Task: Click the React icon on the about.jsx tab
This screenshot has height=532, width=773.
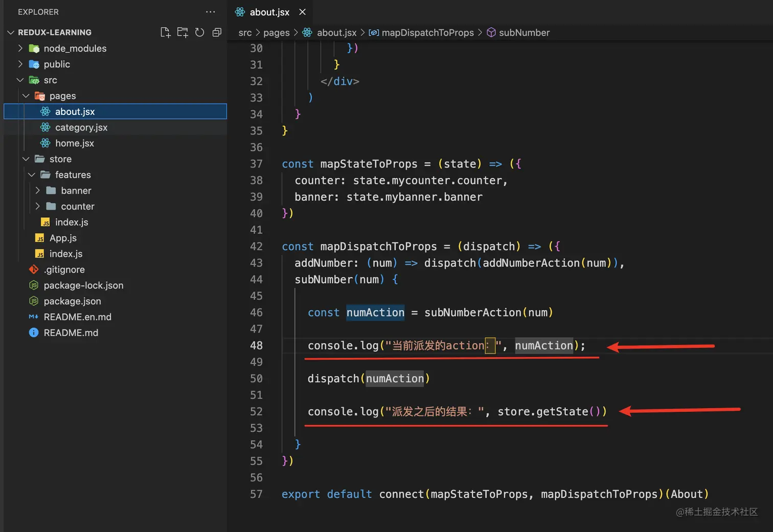Action: pos(240,12)
